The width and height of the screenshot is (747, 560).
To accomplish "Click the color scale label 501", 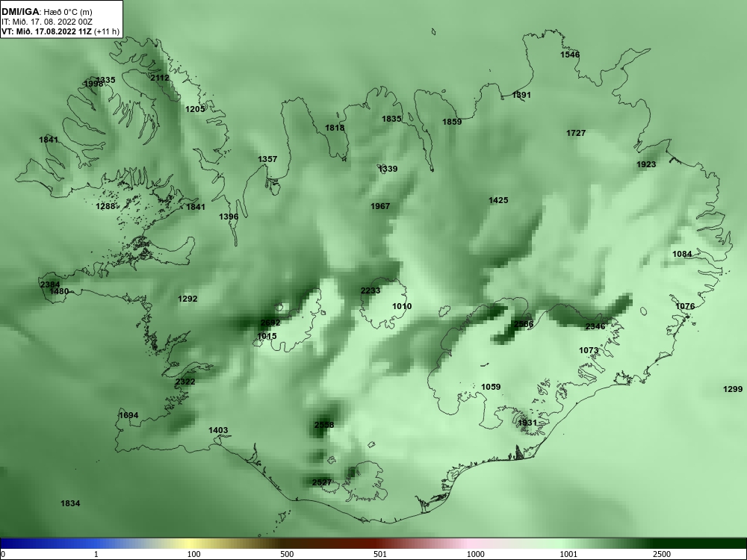I will click(380, 554).
